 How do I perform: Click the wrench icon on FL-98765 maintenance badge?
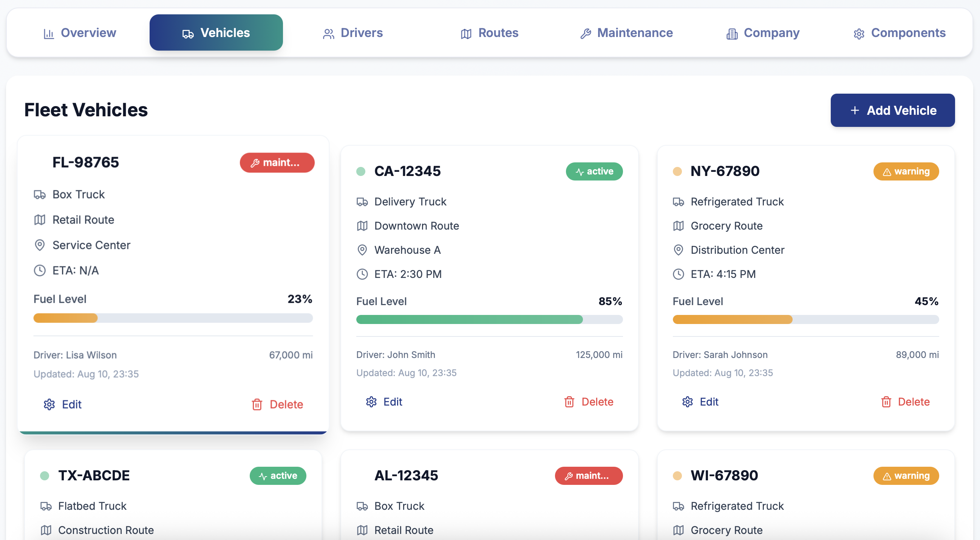pos(256,163)
